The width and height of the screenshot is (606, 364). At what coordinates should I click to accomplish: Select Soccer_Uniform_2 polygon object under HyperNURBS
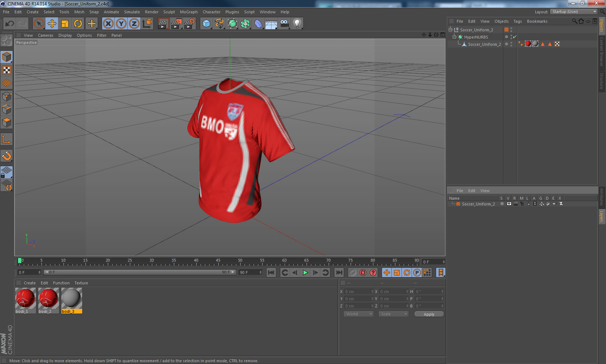[x=484, y=44]
